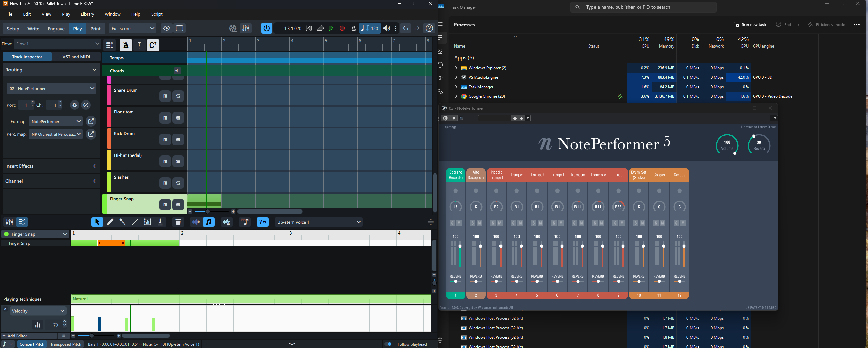868x348 pixels.
Task: Click Tuba channel pan knob R38
Action: click(x=618, y=207)
